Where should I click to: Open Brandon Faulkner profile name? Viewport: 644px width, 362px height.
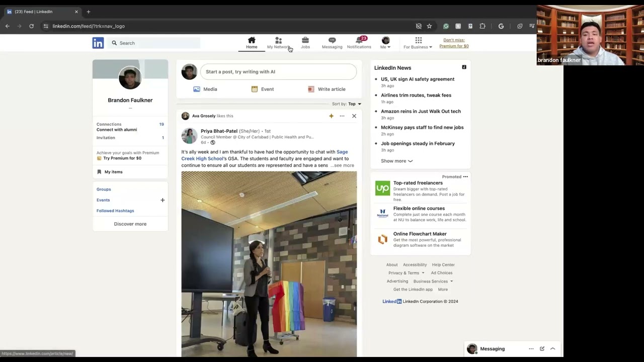[x=130, y=100]
